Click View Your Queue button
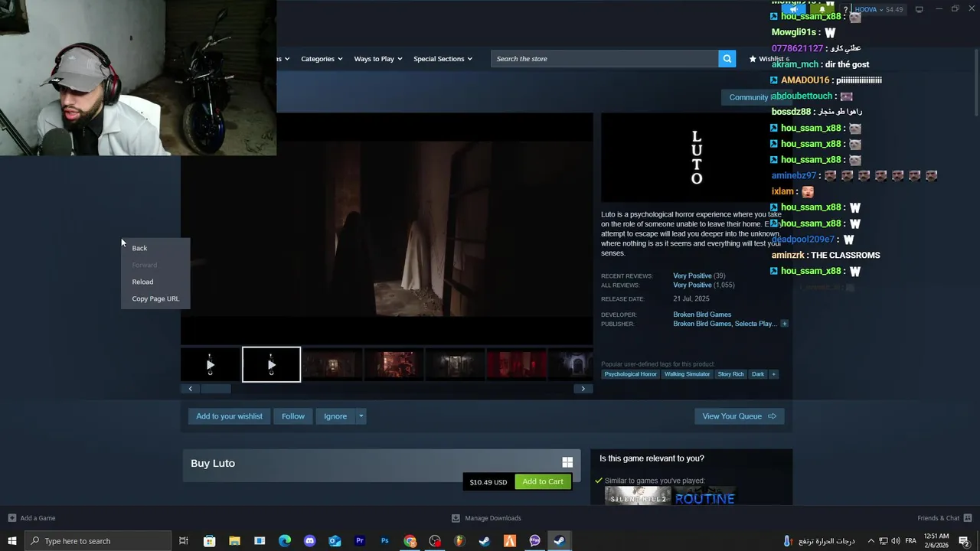 tap(739, 416)
